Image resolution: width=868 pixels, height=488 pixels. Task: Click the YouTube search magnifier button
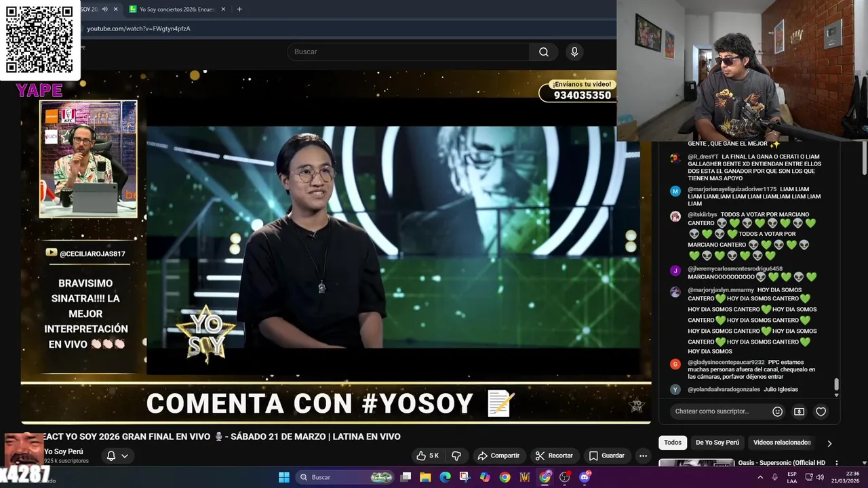(543, 52)
